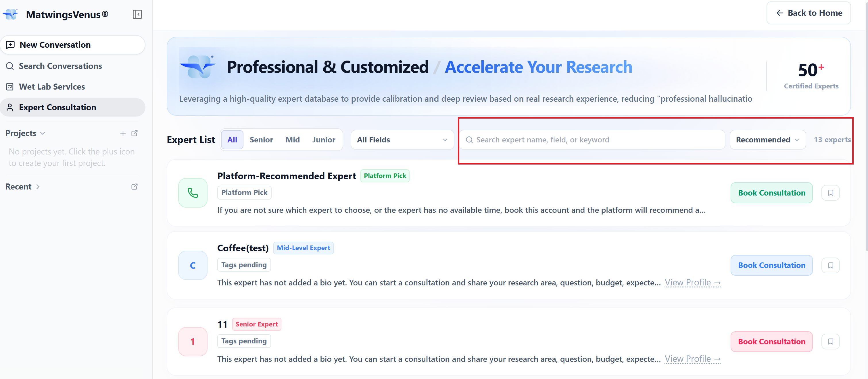Open the All Fields dropdown
This screenshot has height=379, width=868.
tap(402, 140)
